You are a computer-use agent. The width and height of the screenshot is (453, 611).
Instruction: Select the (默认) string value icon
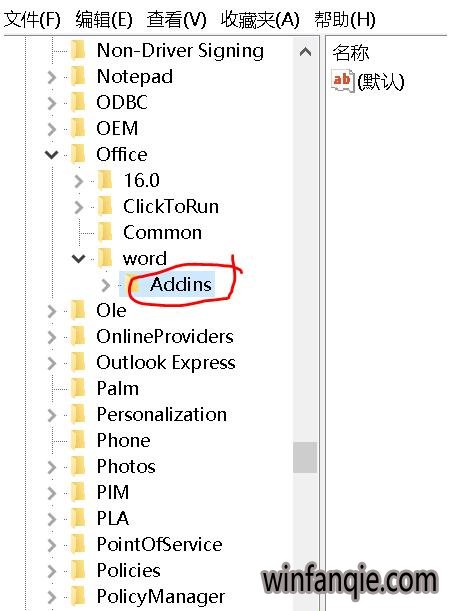tap(342, 80)
